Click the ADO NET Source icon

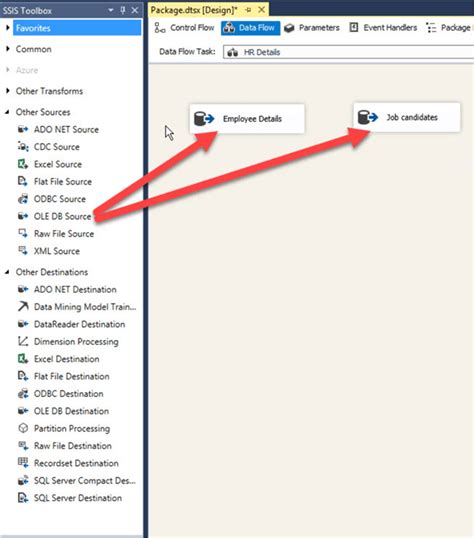[x=23, y=129]
